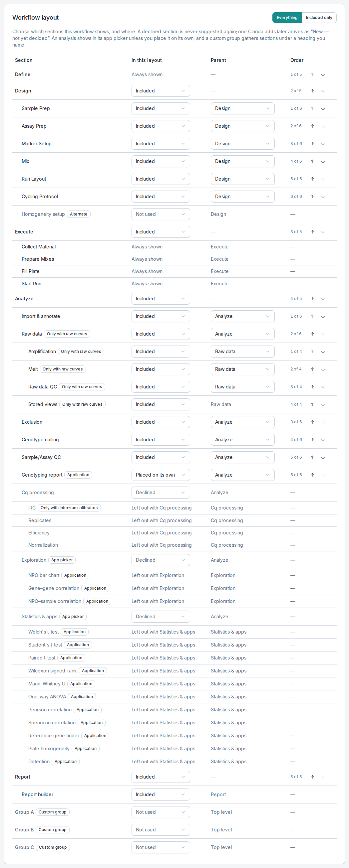The height and width of the screenshot is (868, 349).
Task: Move Melt up one position
Action: click(x=312, y=369)
